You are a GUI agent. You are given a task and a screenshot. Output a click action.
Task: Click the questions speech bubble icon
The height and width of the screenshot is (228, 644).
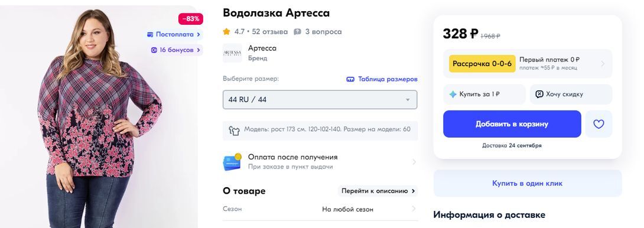coord(297,32)
